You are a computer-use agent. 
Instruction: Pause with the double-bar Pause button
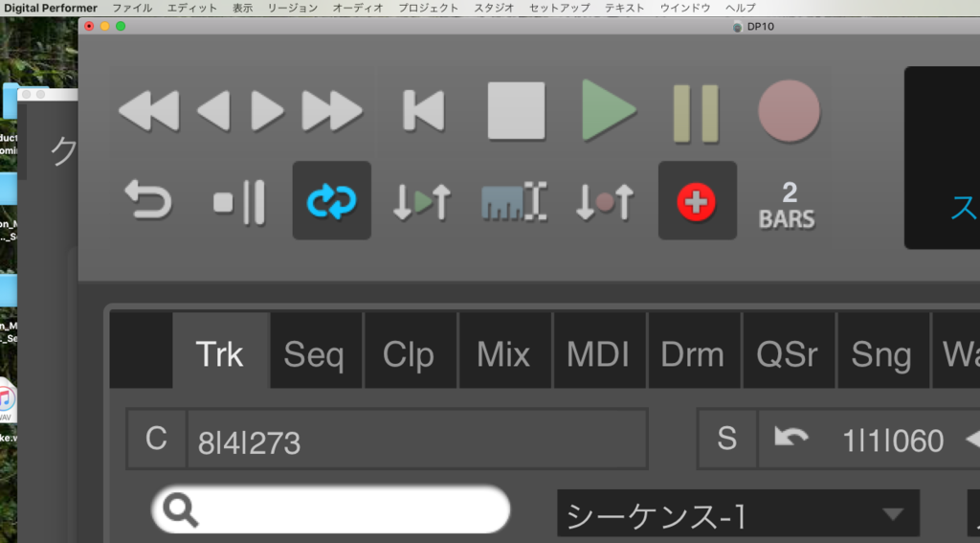tap(696, 113)
